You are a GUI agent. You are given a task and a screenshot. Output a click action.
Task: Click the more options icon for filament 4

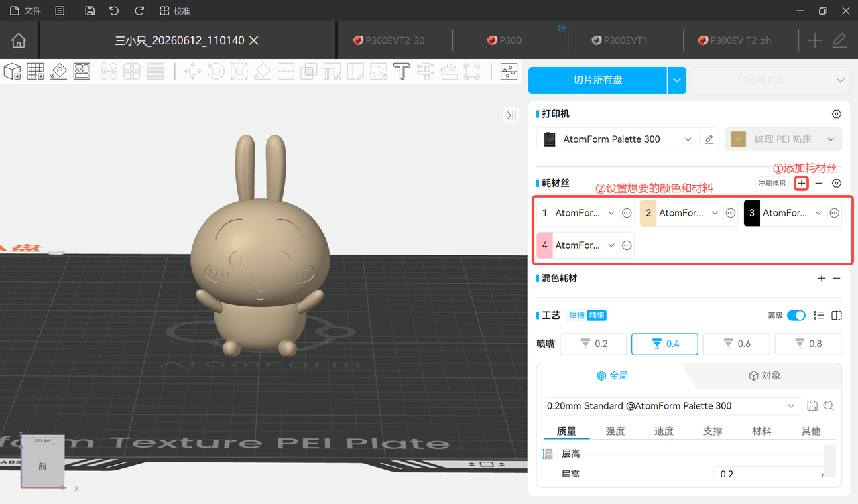pos(627,245)
